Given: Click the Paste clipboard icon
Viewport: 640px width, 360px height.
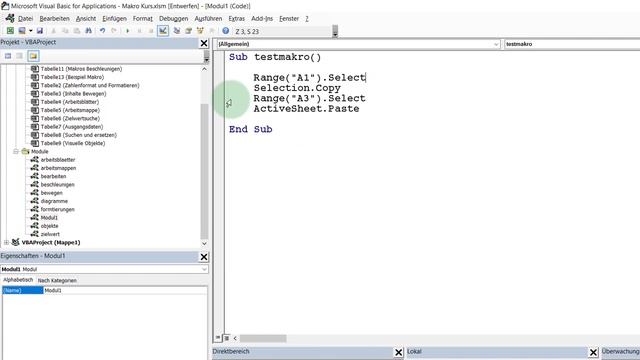Looking at the screenshot, I should (77, 31).
